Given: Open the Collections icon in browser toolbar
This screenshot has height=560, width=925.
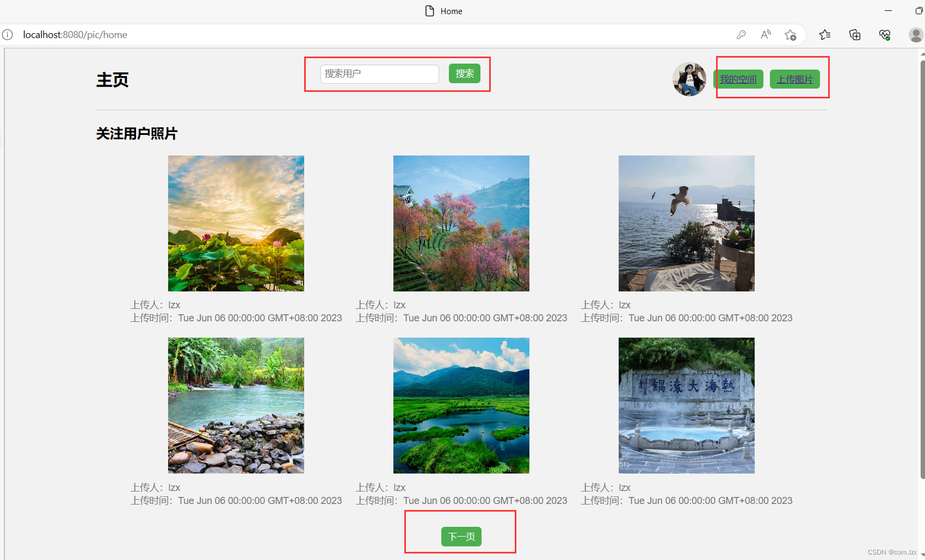Looking at the screenshot, I should (855, 35).
